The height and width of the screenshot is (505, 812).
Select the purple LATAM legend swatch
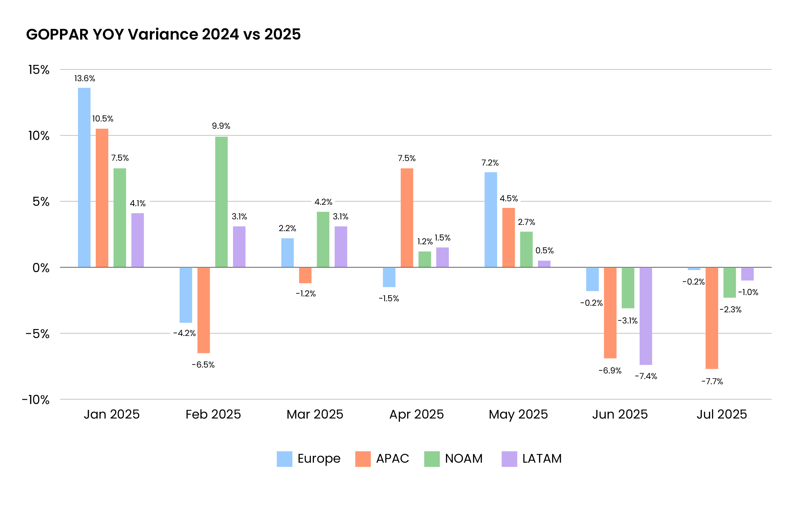[509, 459]
